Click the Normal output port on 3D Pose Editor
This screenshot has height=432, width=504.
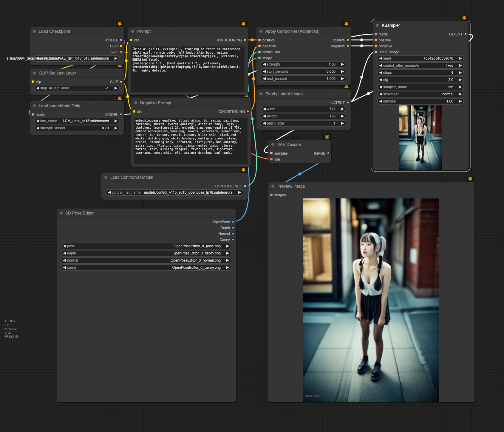pos(233,234)
